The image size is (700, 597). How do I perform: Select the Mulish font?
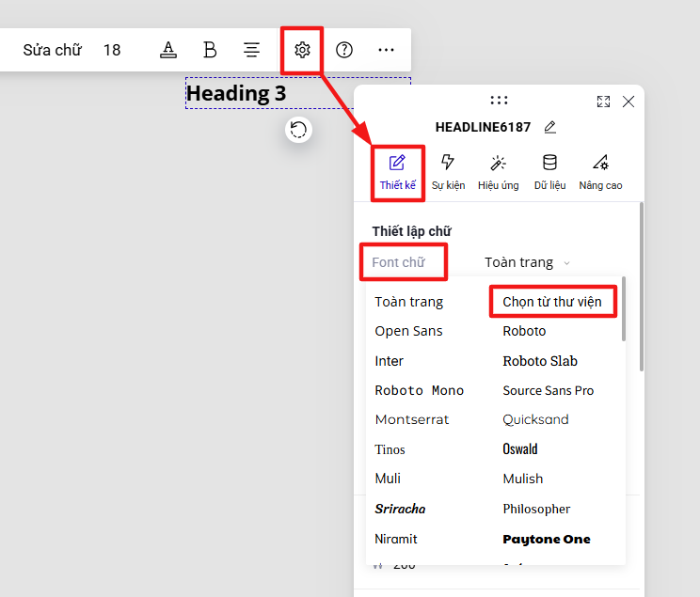point(523,479)
